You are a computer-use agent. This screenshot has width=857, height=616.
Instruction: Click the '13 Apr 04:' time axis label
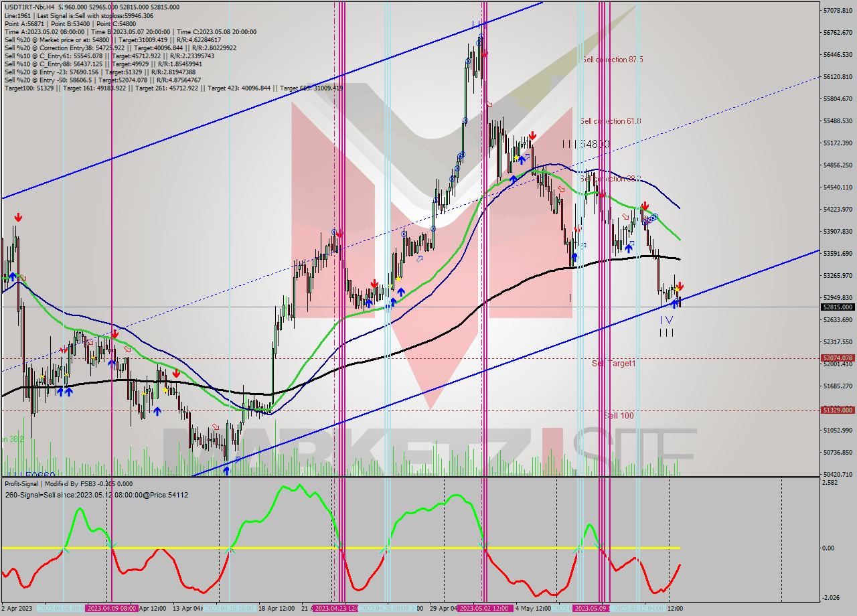(x=187, y=609)
